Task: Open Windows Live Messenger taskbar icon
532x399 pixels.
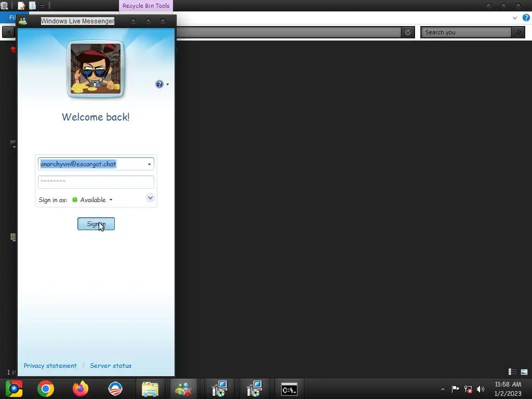Action: 183,389
